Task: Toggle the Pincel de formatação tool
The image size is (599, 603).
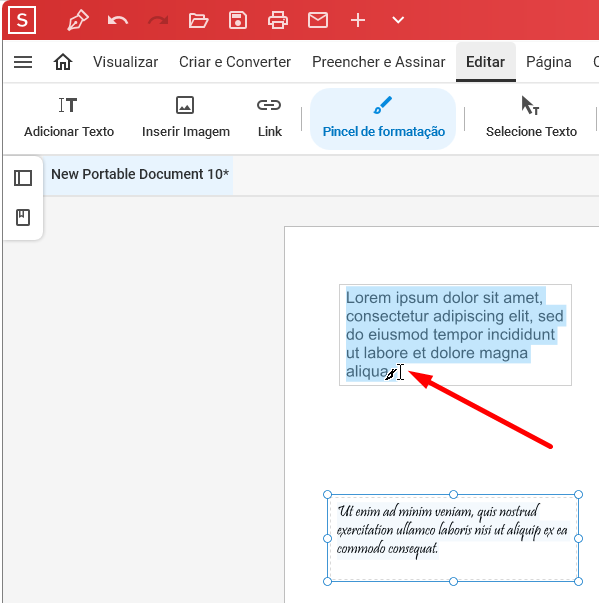Action: click(x=383, y=119)
